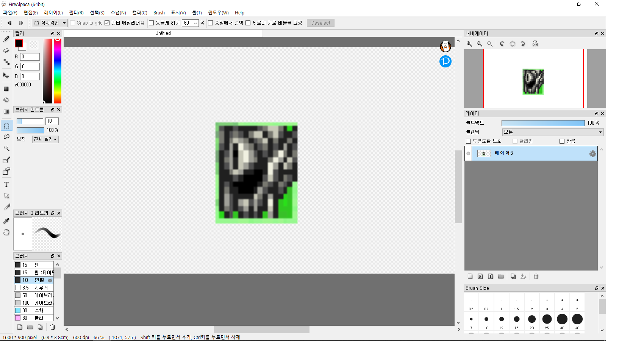The width and height of the screenshot is (644, 341).
Task: Pick the Bucket fill tool
Action: [x=6, y=100]
